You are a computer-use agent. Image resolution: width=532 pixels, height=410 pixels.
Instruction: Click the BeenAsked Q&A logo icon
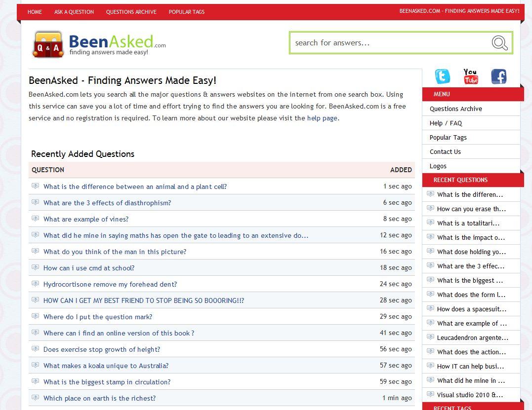coord(48,45)
